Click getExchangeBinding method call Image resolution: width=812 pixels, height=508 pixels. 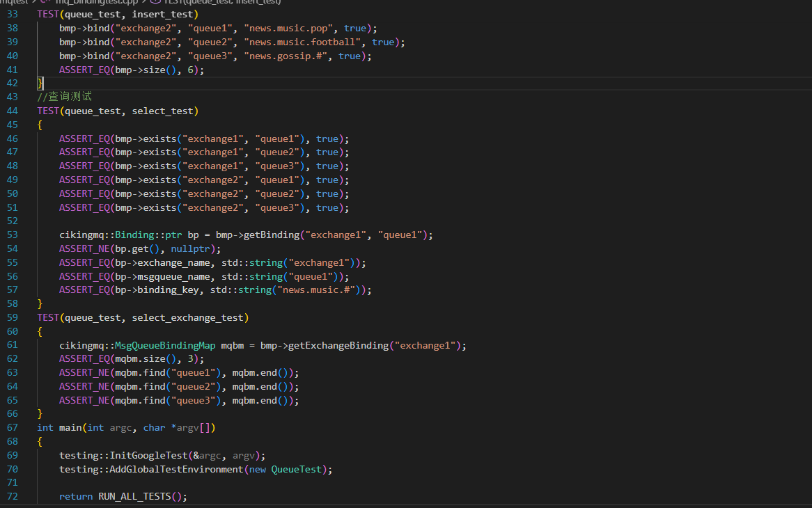coord(338,345)
